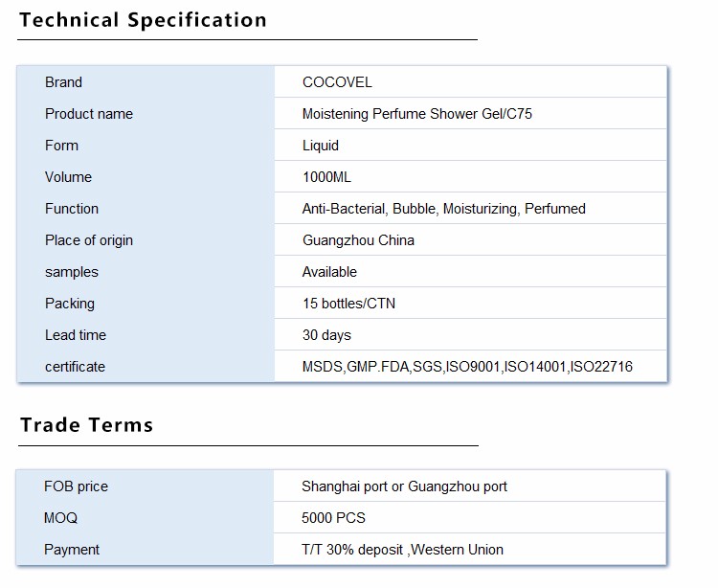The image size is (718, 588).
Task: Click the Brand label cell
Action: 146,82
